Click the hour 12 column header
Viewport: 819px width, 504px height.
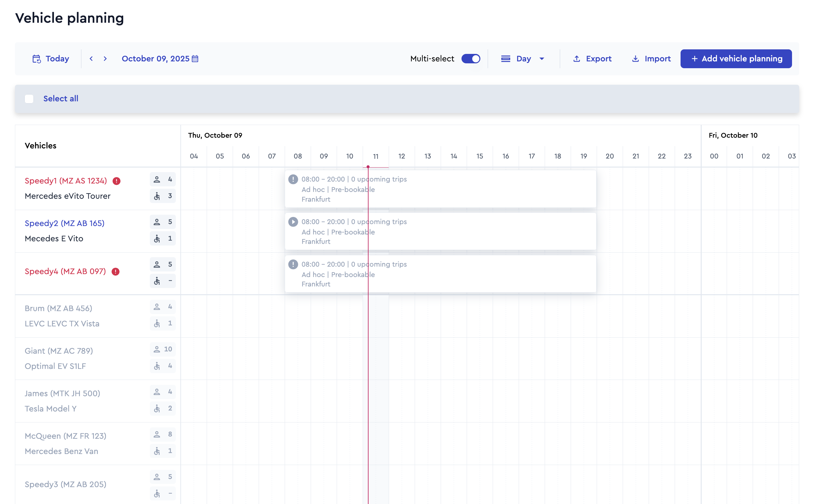[x=402, y=156]
